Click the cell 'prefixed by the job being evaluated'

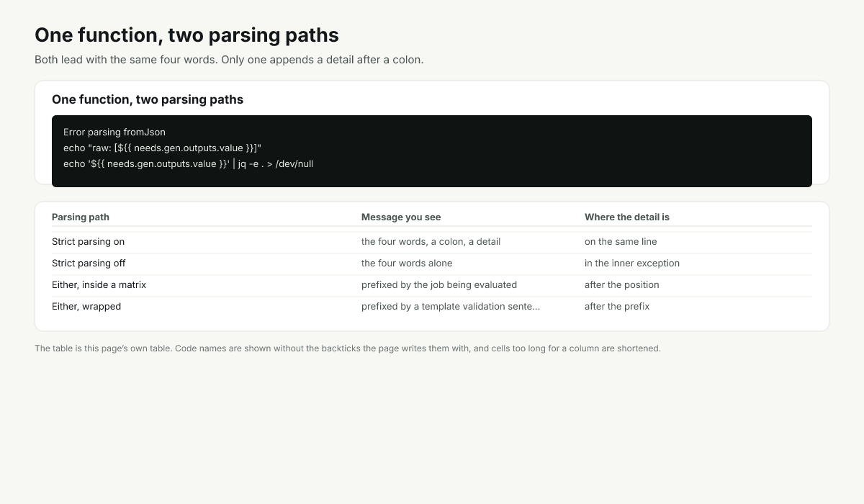439,285
